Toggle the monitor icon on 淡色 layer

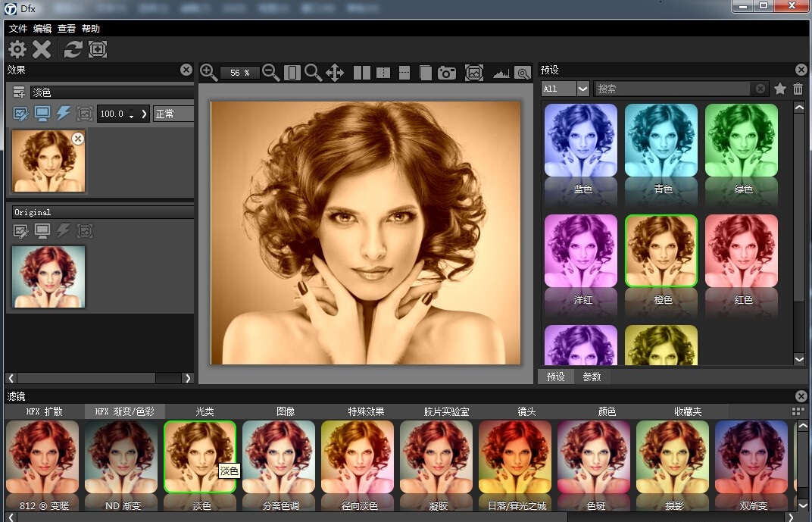pyautogui.click(x=42, y=114)
